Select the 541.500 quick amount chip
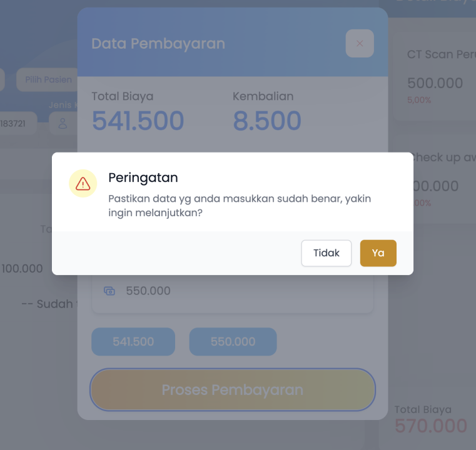 coord(133,342)
